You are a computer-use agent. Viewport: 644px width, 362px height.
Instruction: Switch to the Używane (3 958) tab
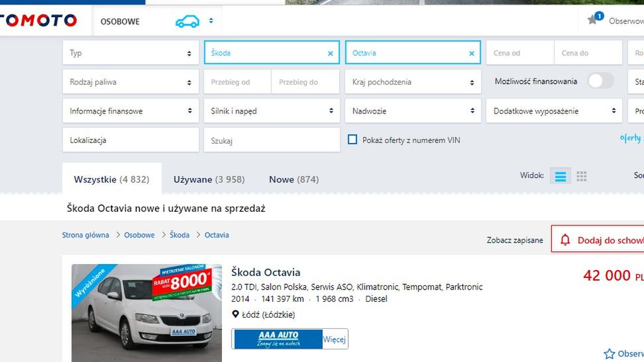pyautogui.click(x=209, y=179)
